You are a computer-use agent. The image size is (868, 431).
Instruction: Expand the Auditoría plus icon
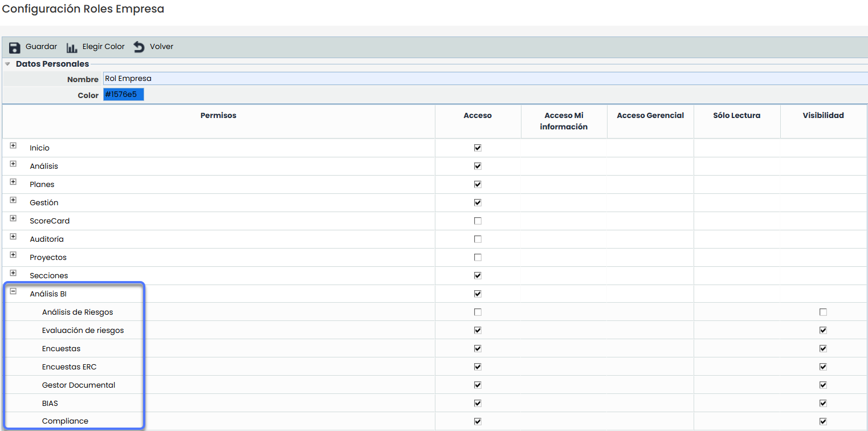click(x=13, y=237)
